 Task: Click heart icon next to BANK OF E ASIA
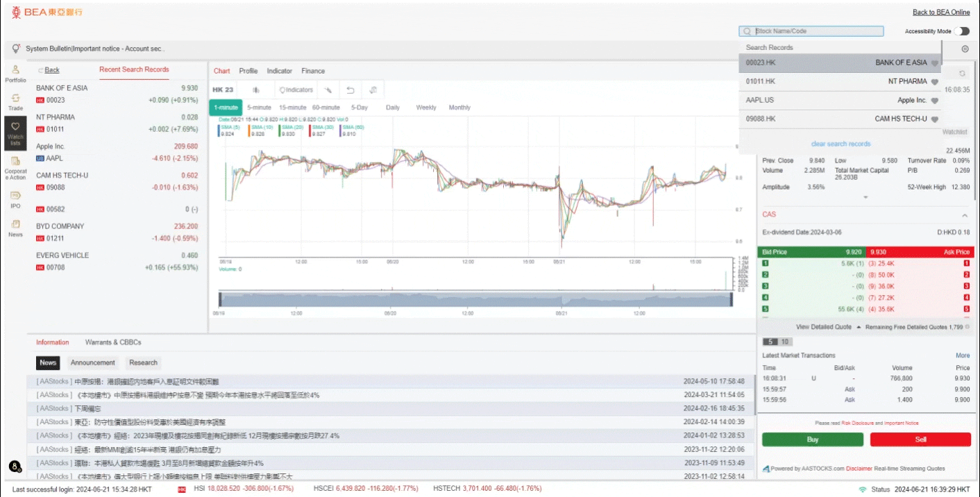click(x=935, y=63)
